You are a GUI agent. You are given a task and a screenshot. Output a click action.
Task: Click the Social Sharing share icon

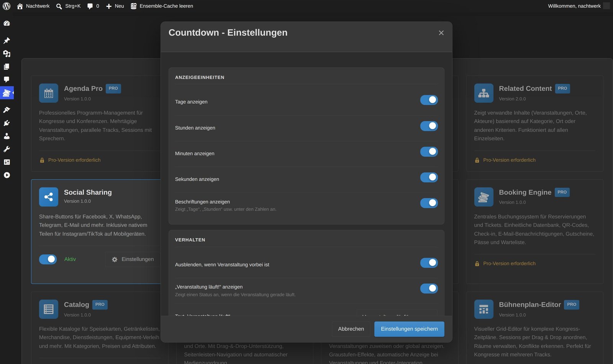click(x=49, y=197)
